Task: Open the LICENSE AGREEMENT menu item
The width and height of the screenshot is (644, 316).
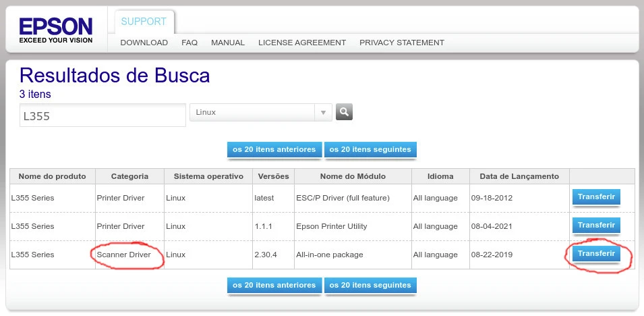Action: pyautogui.click(x=302, y=43)
